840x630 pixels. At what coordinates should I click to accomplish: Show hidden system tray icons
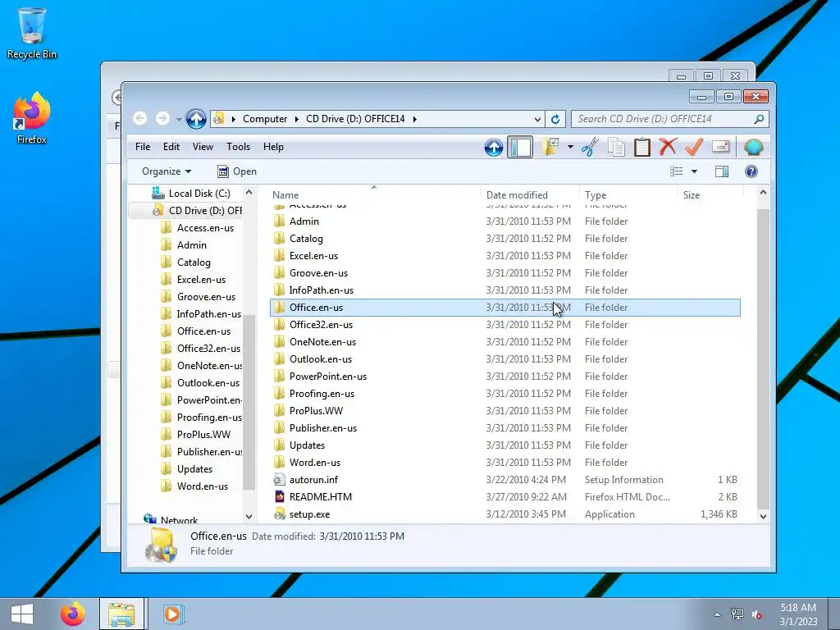click(717, 614)
